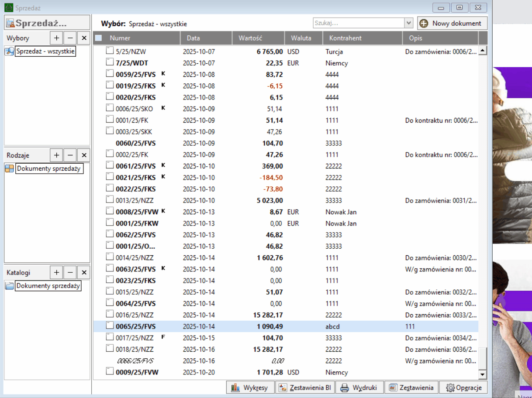Click in the Szukaj search field
532x398 pixels.
pyautogui.click(x=358, y=23)
